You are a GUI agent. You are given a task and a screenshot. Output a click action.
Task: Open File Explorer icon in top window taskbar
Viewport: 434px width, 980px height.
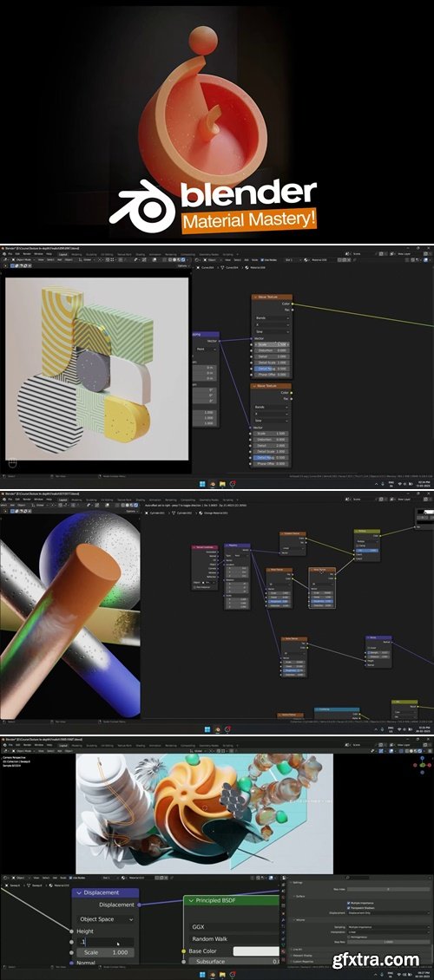222,484
